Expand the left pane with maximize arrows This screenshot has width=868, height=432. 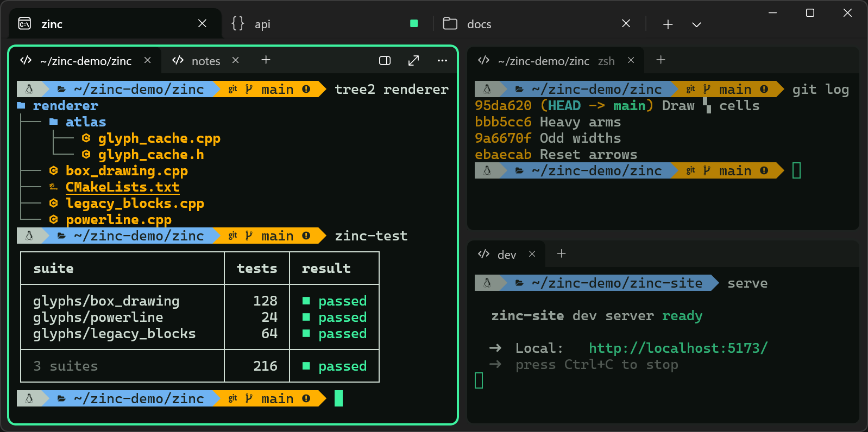coord(413,60)
